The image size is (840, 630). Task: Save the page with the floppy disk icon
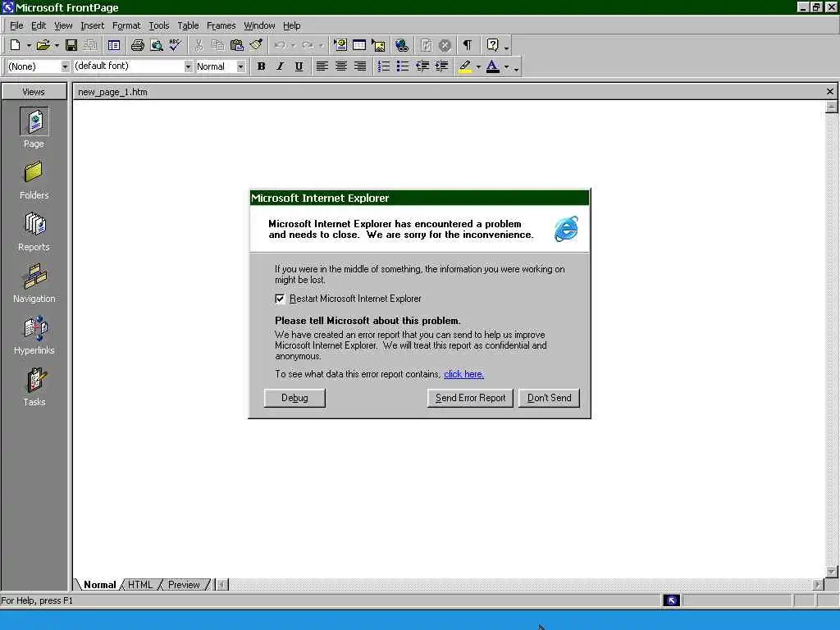tap(71, 46)
